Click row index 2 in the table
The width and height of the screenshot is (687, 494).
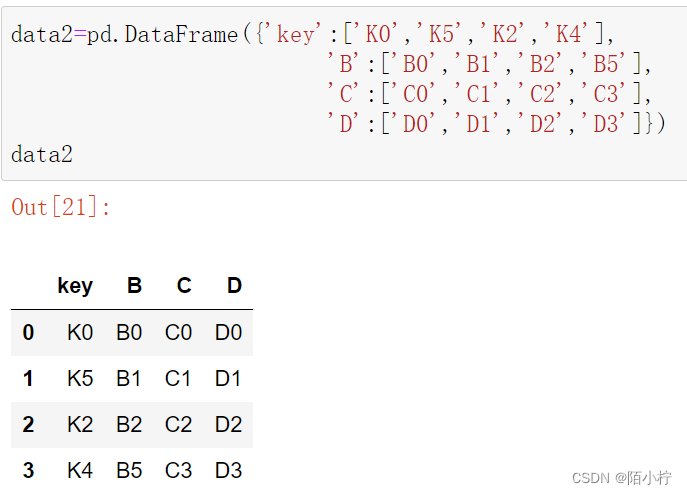28,425
